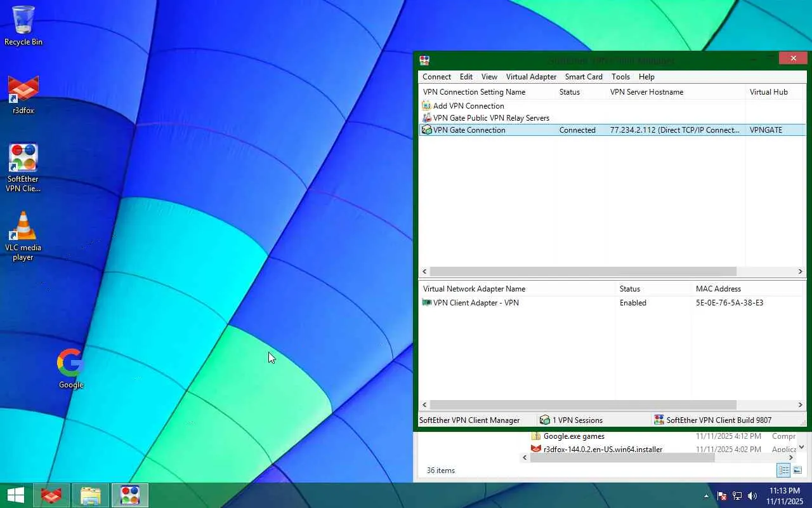Switch to File Explorer on the taskbar
Screen dimensions: 812x508
point(91,495)
